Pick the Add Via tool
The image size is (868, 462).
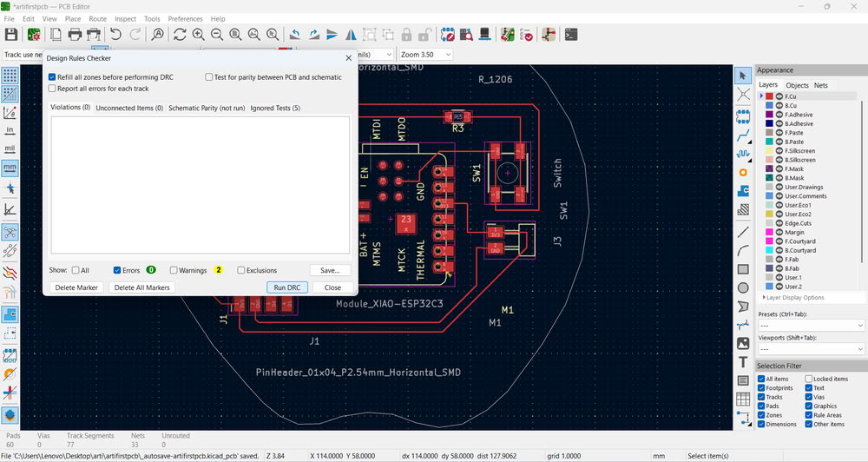[743, 173]
